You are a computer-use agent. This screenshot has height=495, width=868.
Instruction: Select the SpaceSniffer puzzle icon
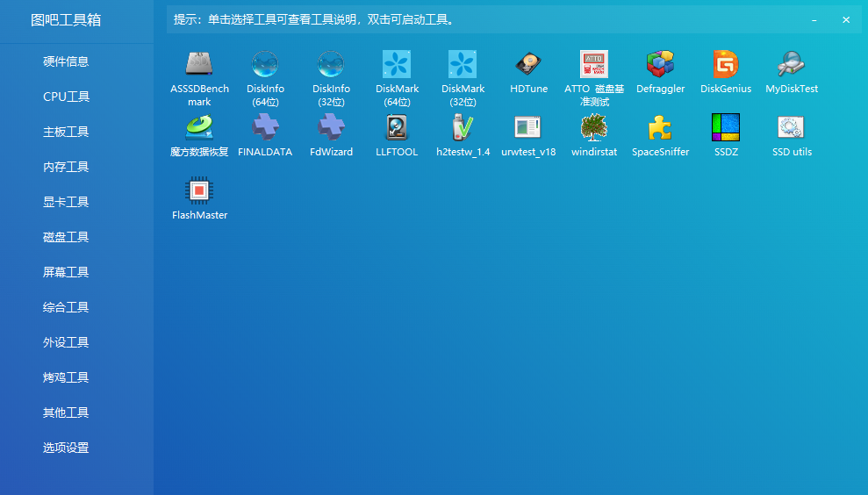coord(660,127)
